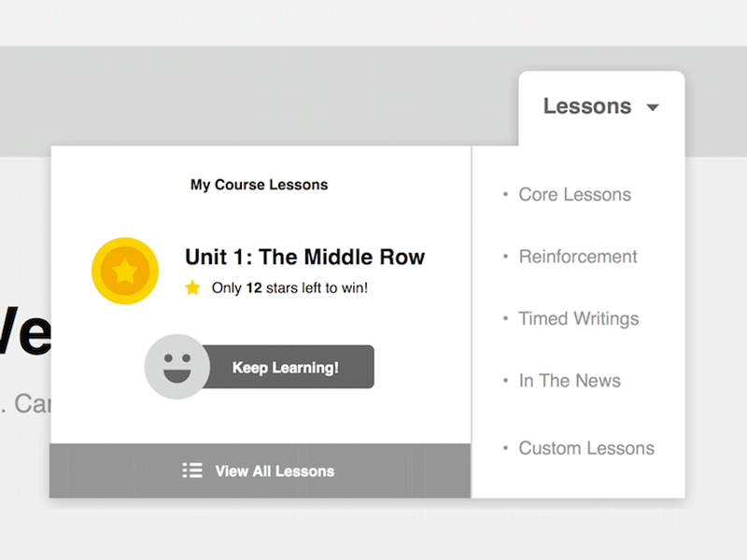
Task: Open Core Lessons from the menu
Action: tap(575, 194)
